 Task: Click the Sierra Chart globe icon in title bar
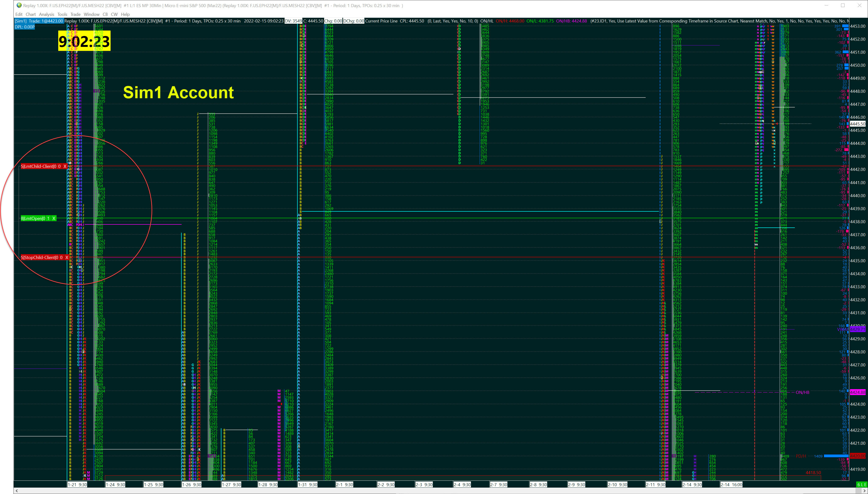[x=19, y=5]
